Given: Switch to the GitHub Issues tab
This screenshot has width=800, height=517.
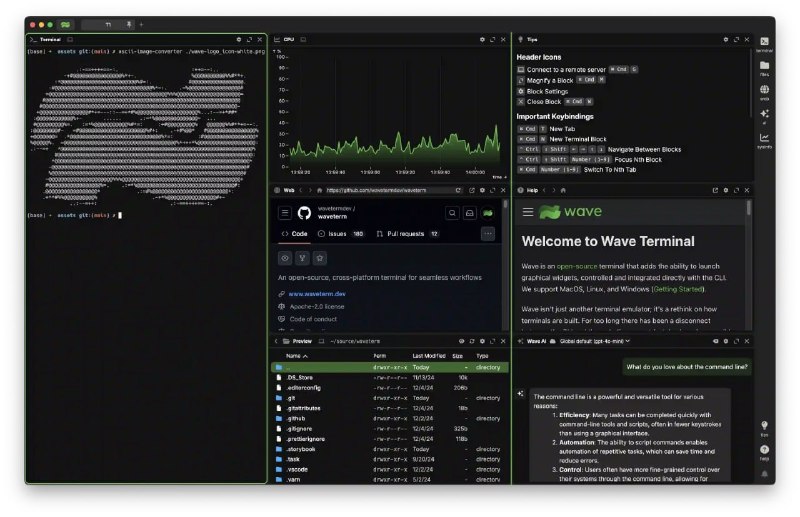Looking at the screenshot, I should click(x=341, y=234).
